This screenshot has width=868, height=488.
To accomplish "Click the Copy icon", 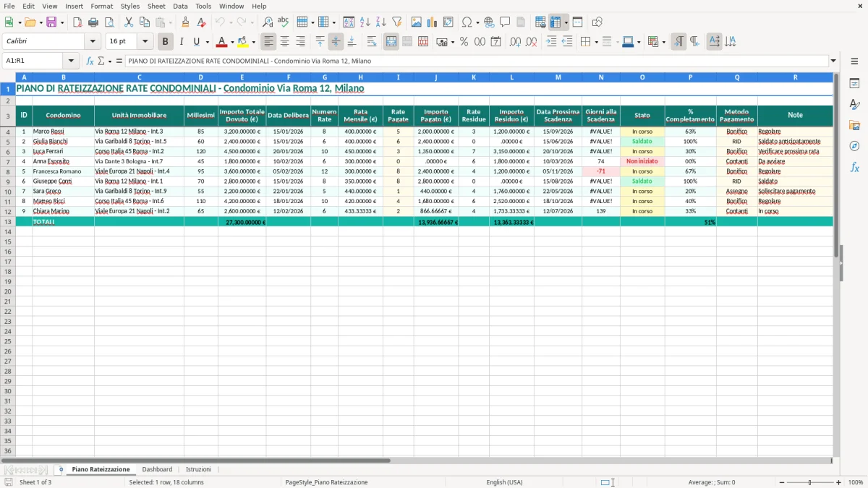I will point(145,22).
